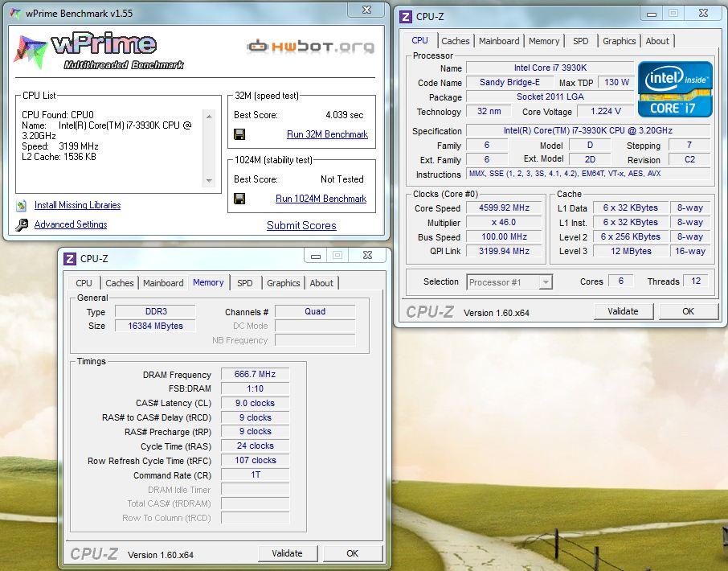Click the CPU List scroll down arrow
Screen dimensions: 728x571
point(210,181)
